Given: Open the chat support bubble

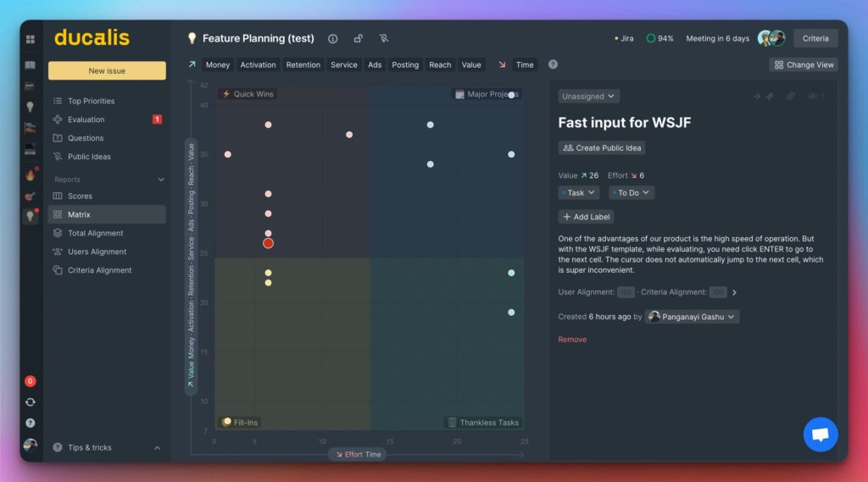Looking at the screenshot, I should 820,435.
